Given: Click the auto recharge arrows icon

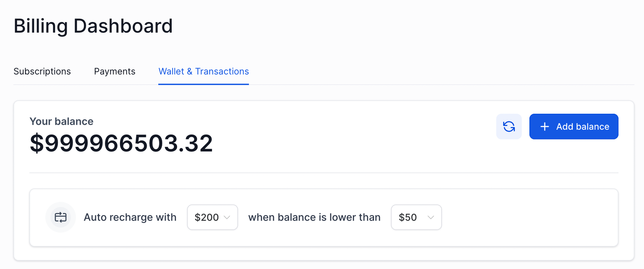Looking at the screenshot, I should pyautogui.click(x=61, y=217).
